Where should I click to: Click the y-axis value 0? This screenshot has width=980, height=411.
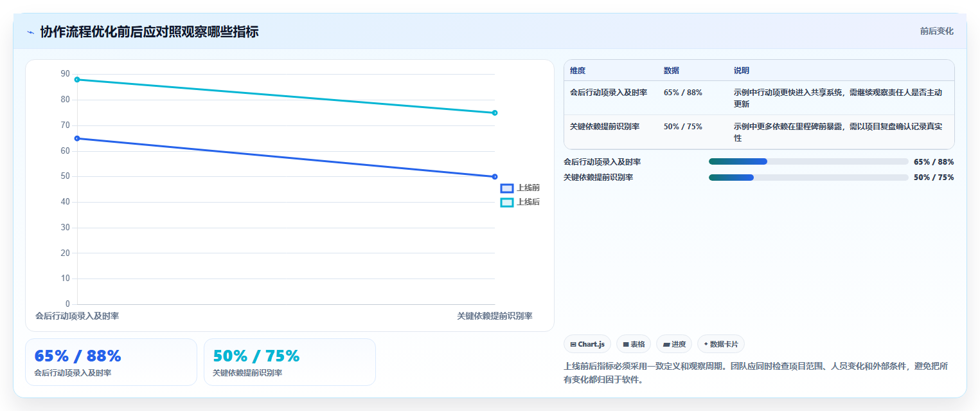click(x=67, y=304)
